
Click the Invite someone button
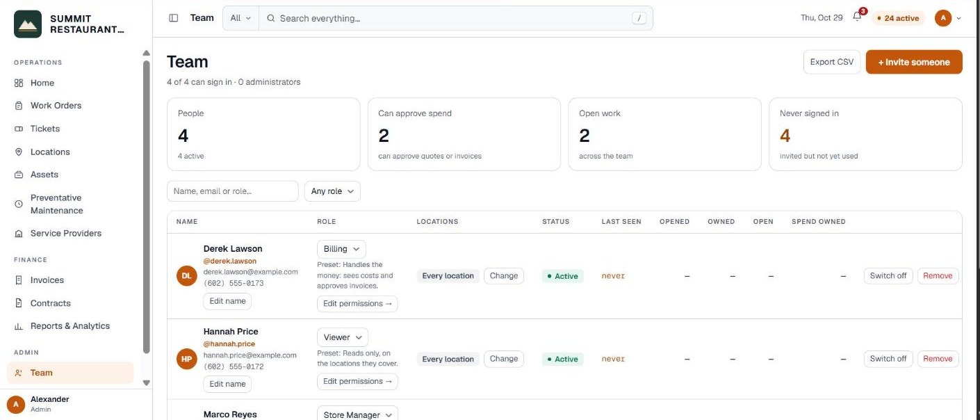(x=914, y=62)
